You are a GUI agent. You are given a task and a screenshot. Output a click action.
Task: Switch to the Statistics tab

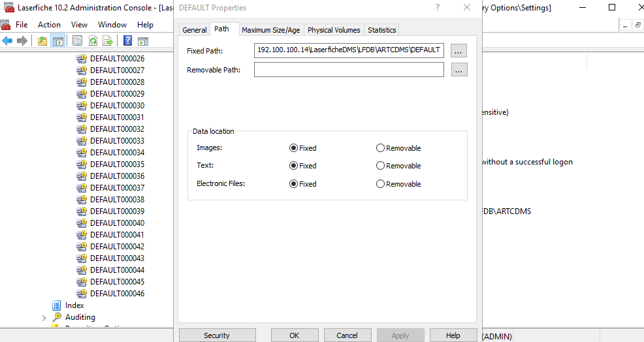[x=381, y=30]
